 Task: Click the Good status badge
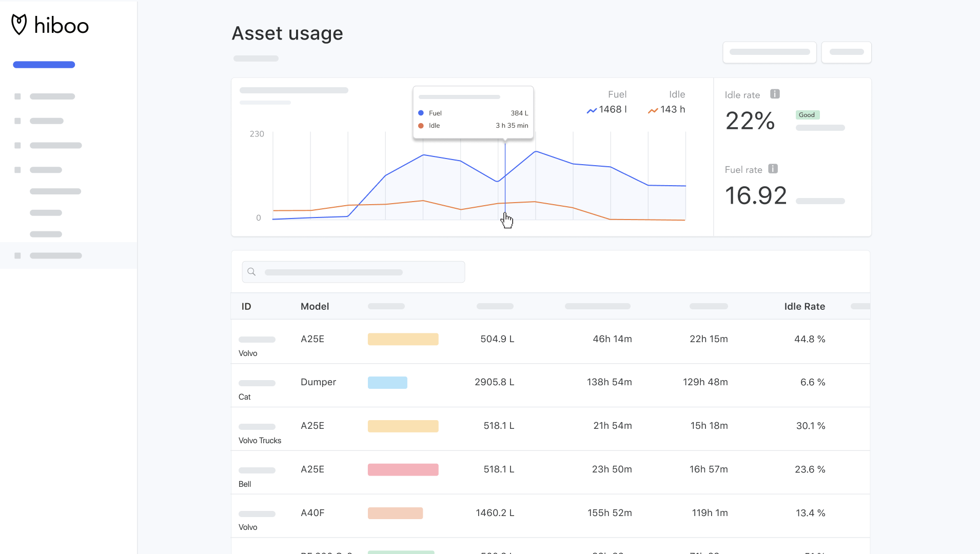pyautogui.click(x=807, y=115)
